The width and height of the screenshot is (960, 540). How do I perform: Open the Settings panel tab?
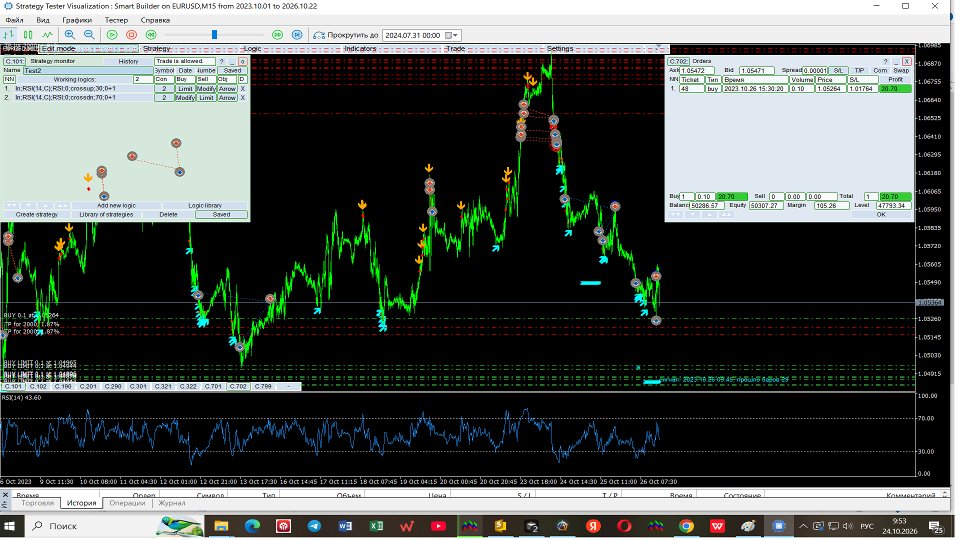(x=560, y=48)
